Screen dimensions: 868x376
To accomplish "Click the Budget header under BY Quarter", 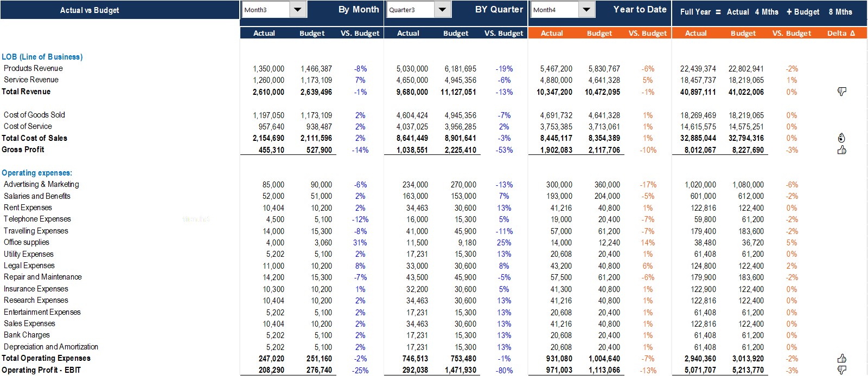I will click(x=456, y=33).
